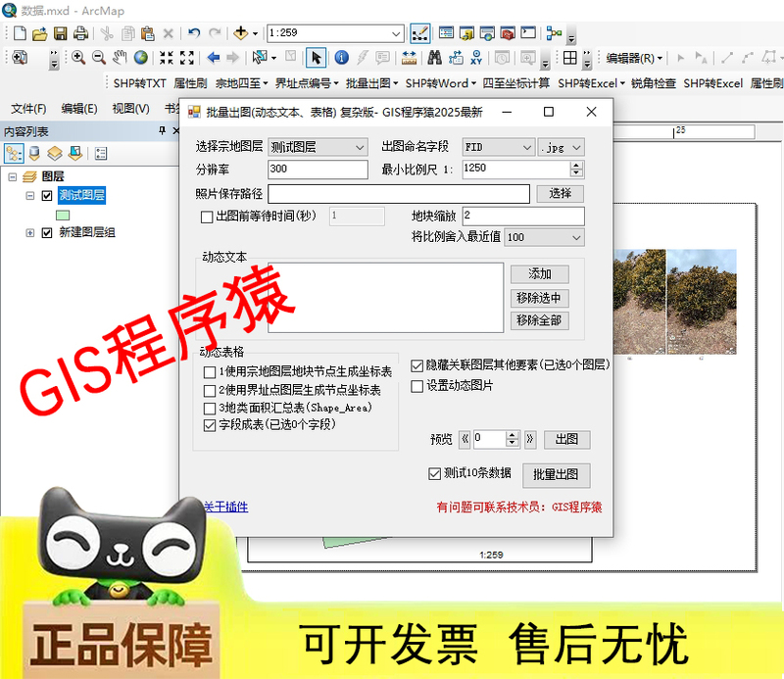Open the 编辑器(R) dropdown menu
The image size is (784, 679).
pos(634,58)
